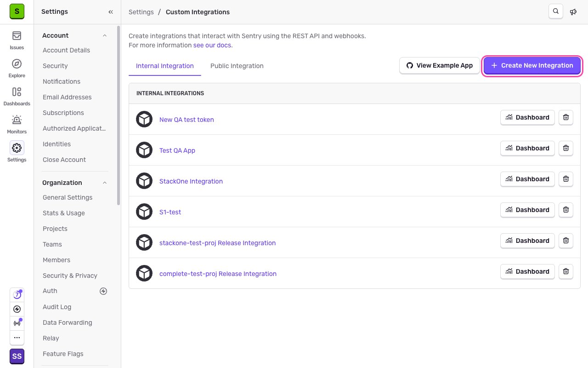Open Authorized Applications settings
This screenshot has width=588, height=368.
pos(74,128)
